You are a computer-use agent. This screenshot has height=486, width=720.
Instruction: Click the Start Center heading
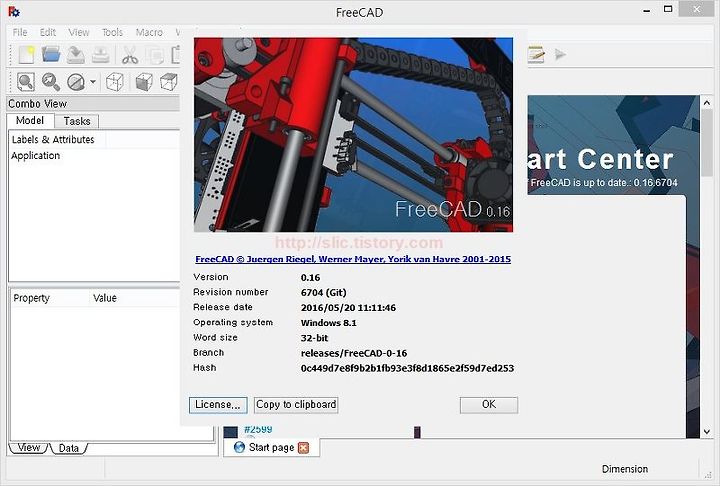pos(601,159)
